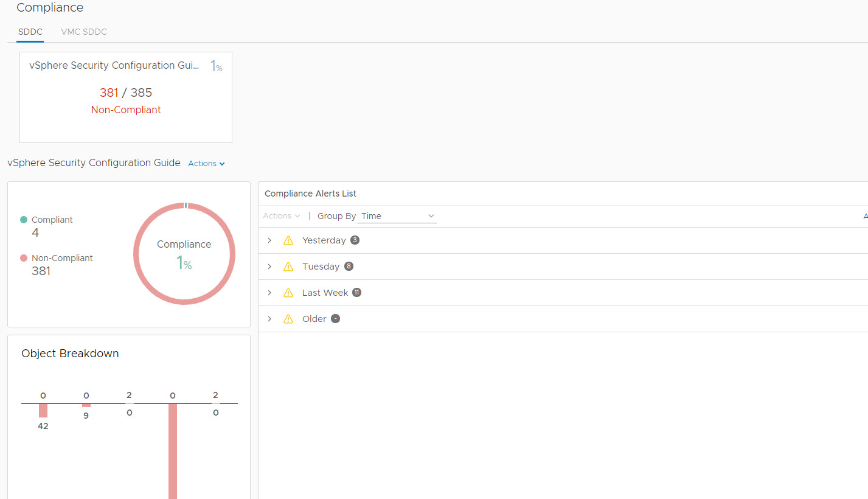The image size is (868, 499).
Task: Open the Group By Time dropdown
Action: pyautogui.click(x=397, y=216)
